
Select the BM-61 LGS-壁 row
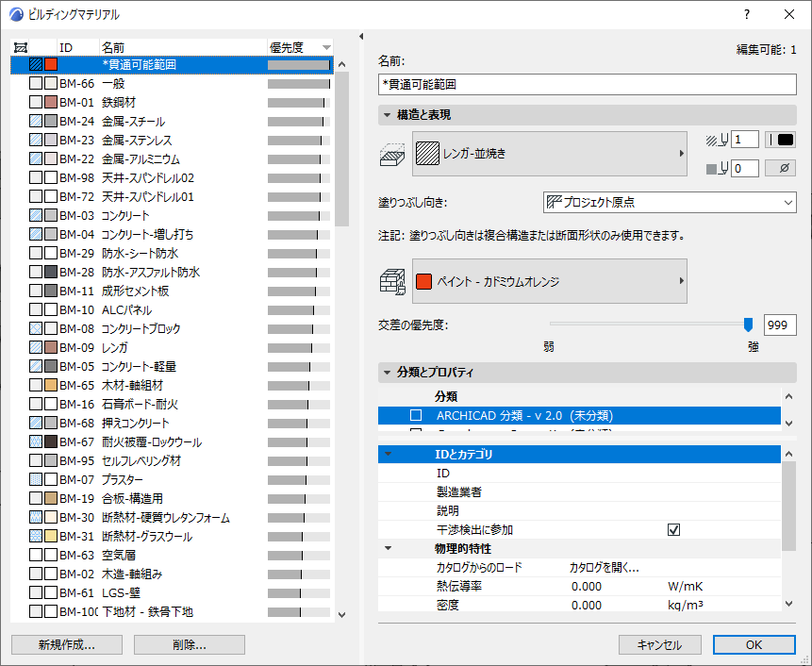click(x=172, y=592)
